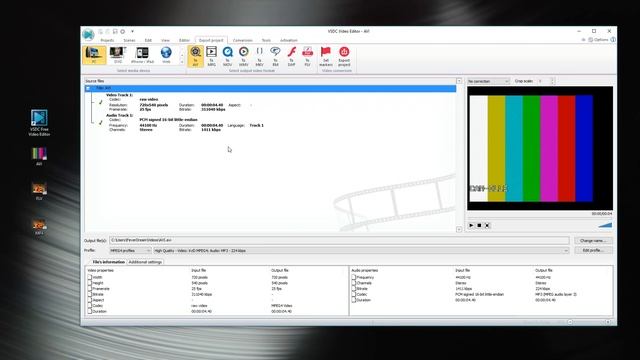Click the help info icon beside Options

point(613,40)
